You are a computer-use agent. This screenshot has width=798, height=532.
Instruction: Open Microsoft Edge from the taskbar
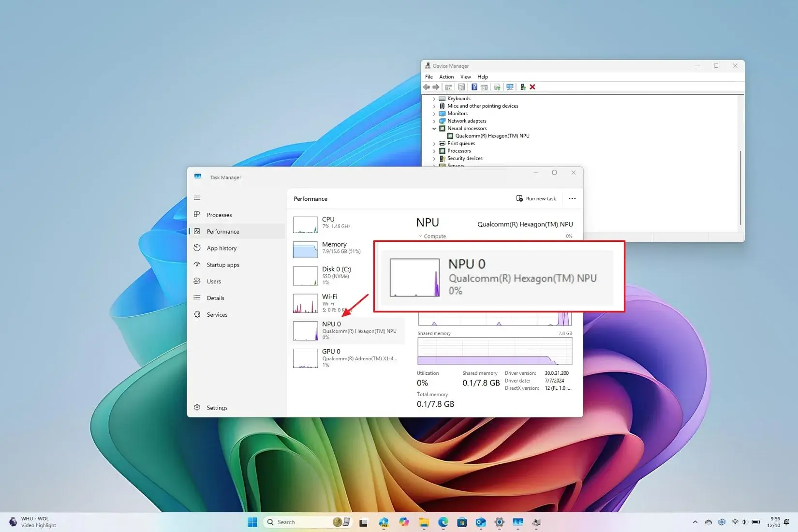point(443,522)
